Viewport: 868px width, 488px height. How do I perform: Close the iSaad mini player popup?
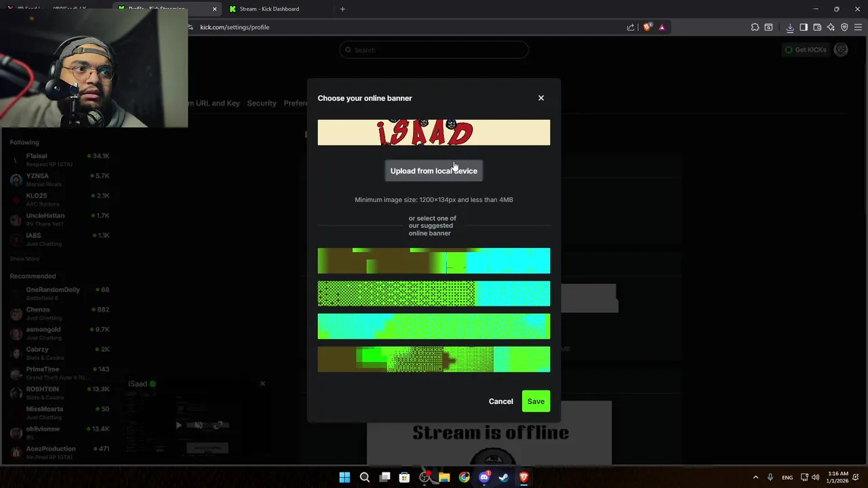click(262, 384)
